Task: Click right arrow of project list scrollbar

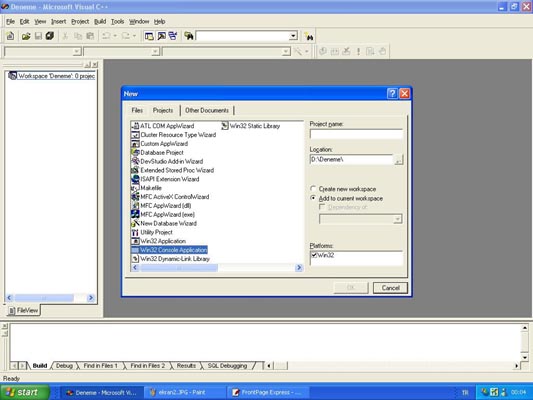Action: [x=299, y=268]
